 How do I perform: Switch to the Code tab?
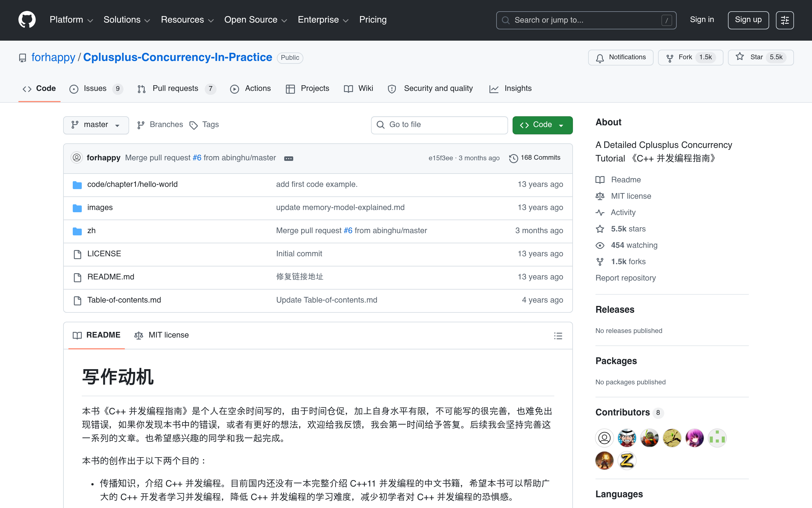tap(39, 89)
